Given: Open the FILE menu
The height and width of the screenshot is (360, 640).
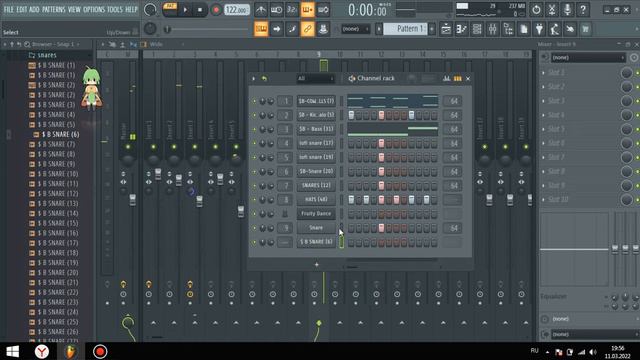Looking at the screenshot, I should pyautogui.click(x=9, y=9).
